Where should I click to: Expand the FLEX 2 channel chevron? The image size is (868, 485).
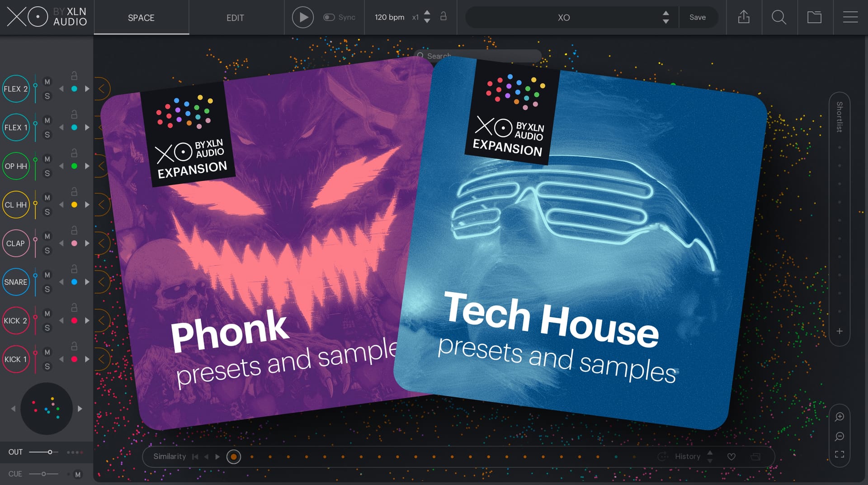(102, 89)
